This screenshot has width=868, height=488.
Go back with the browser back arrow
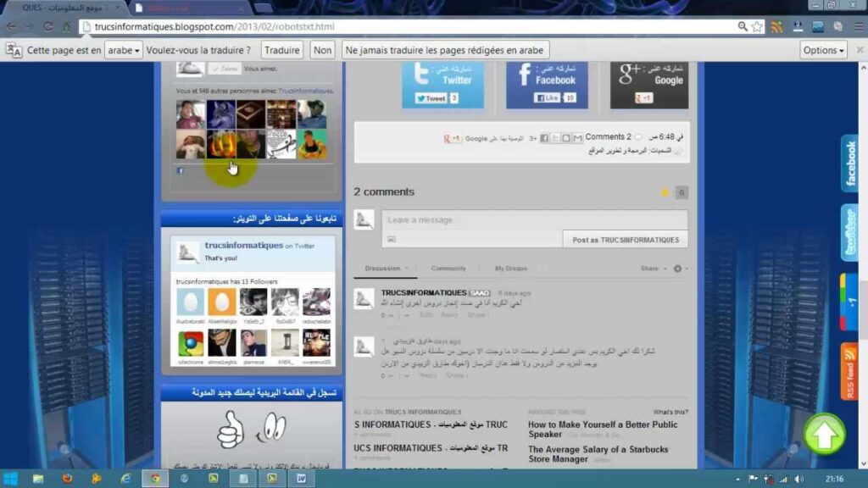[x=11, y=26]
